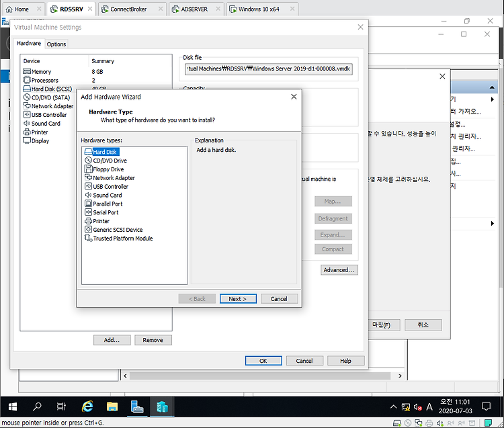Viewport: 504px width, 428px height.
Task: Open File Explorer from the taskbar
Action: 112,406
